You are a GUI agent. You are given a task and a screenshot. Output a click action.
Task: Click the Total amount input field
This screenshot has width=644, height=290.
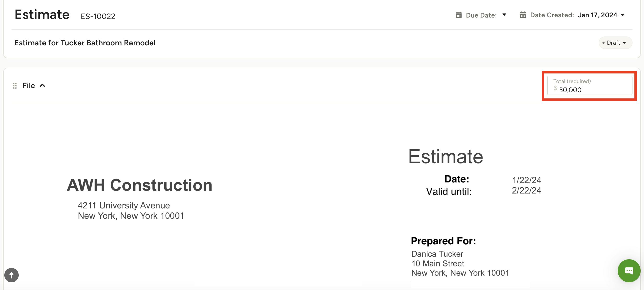pyautogui.click(x=592, y=89)
